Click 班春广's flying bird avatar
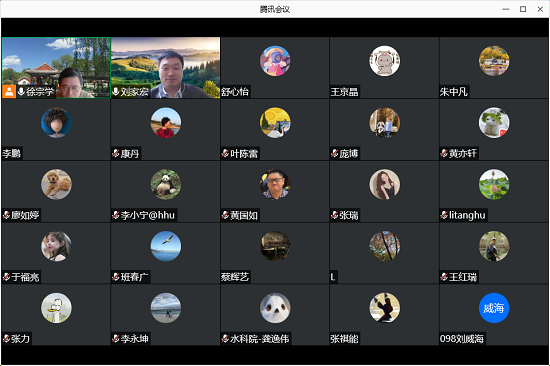This screenshot has height=366, width=550. tap(166, 246)
